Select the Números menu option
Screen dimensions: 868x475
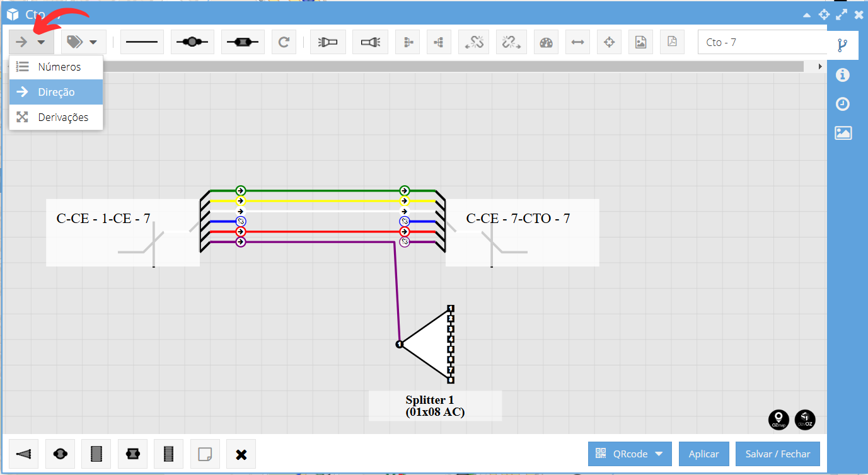click(56, 67)
